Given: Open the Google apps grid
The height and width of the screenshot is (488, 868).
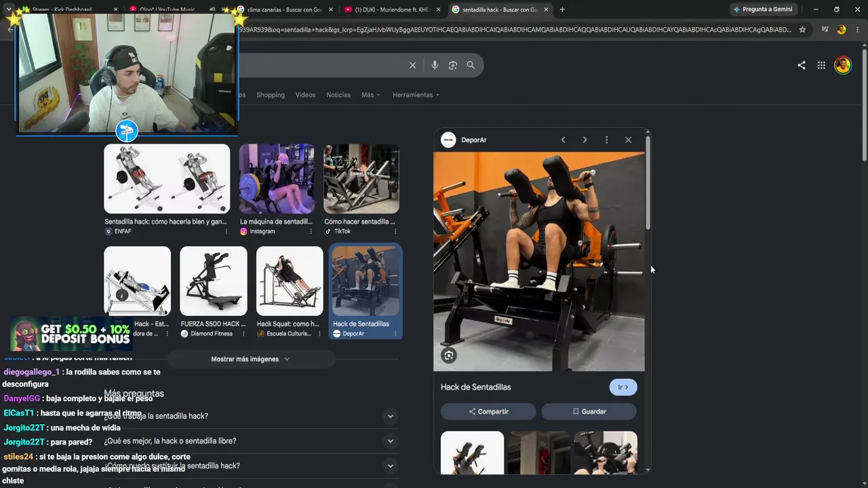Looking at the screenshot, I should tap(821, 65).
